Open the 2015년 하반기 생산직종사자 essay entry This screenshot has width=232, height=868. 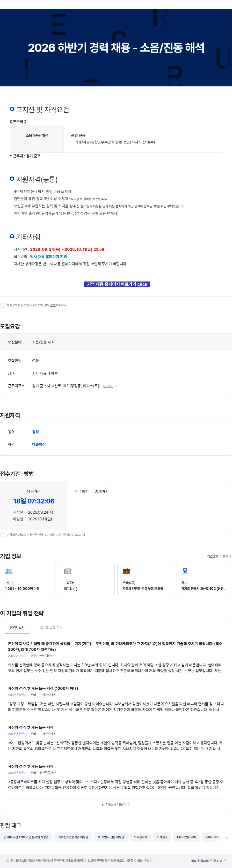point(116,777)
